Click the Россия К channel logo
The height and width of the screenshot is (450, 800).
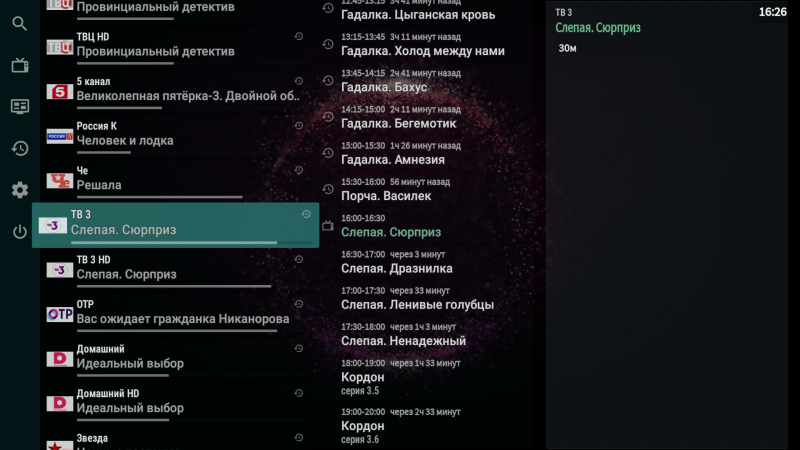[x=60, y=136]
